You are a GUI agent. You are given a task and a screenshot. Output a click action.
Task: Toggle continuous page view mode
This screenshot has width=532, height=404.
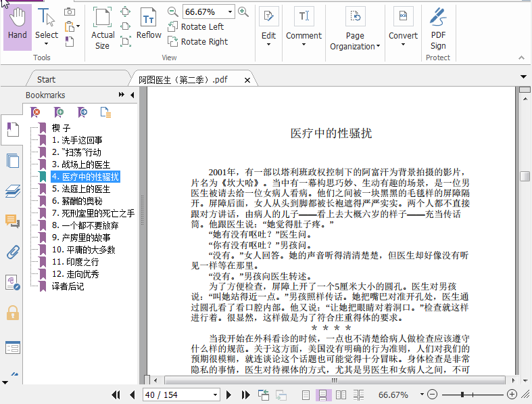323,395
